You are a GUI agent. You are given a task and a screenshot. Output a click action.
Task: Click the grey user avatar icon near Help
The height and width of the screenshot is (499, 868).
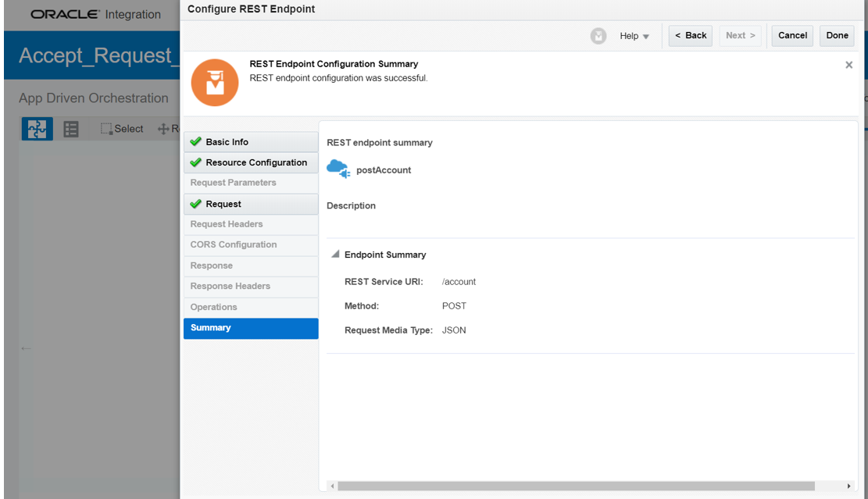[598, 36]
